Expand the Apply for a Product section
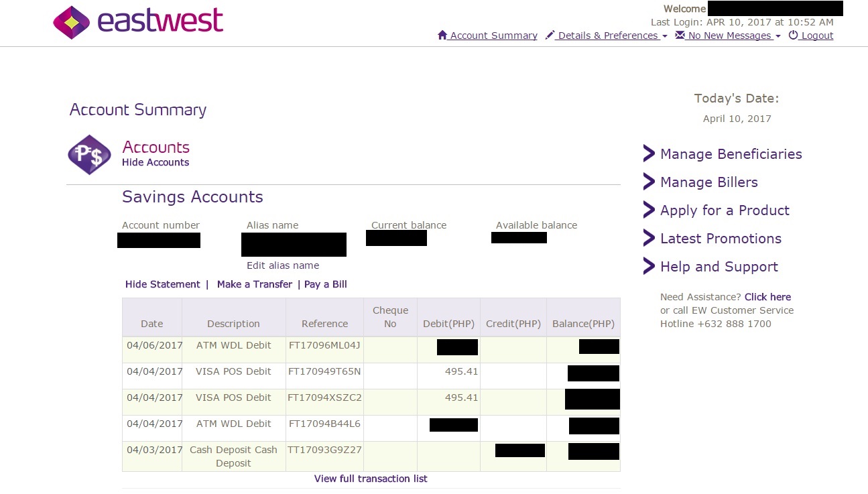 tap(725, 210)
